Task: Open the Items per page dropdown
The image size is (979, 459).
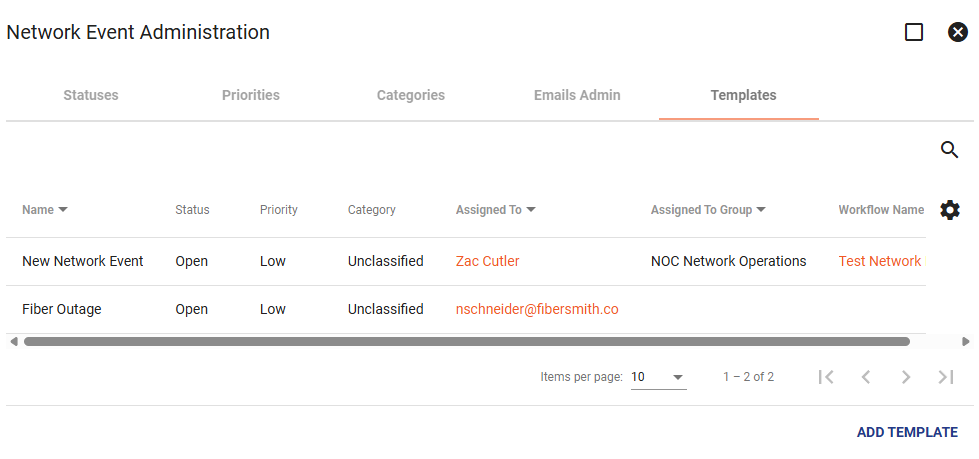Action: coord(659,377)
